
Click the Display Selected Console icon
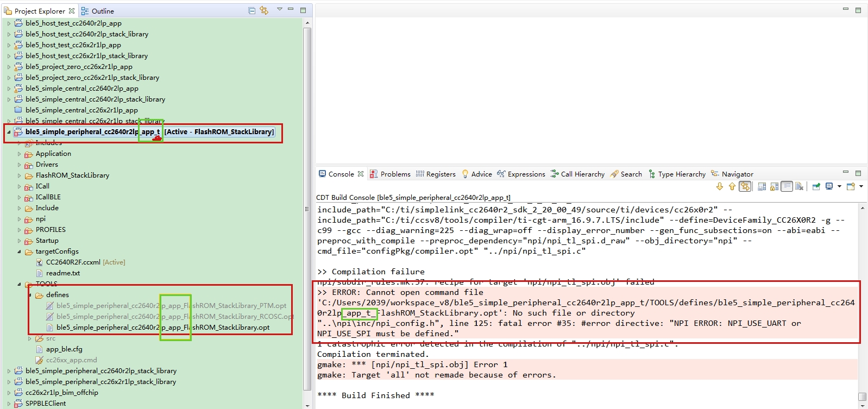tap(829, 186)
